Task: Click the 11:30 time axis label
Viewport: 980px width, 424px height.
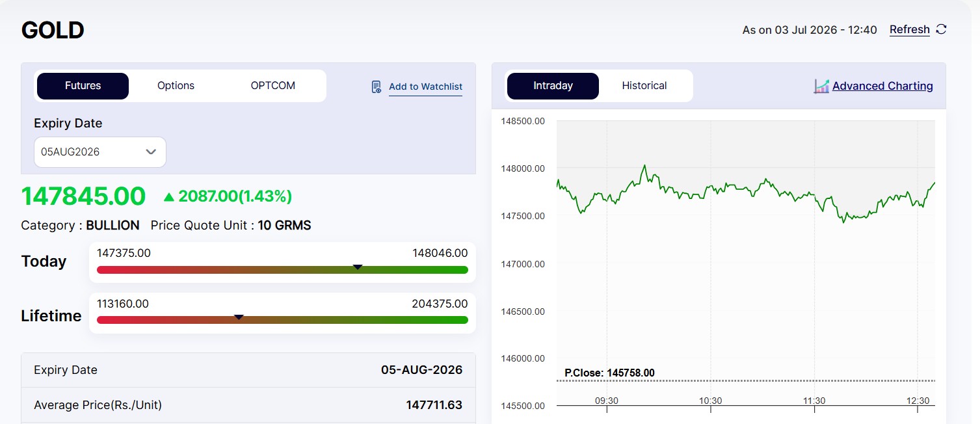Action: click(814, 401)
